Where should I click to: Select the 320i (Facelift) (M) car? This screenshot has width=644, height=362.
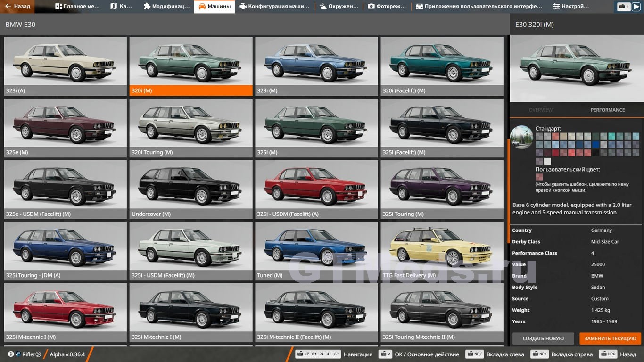coord(442,66)
